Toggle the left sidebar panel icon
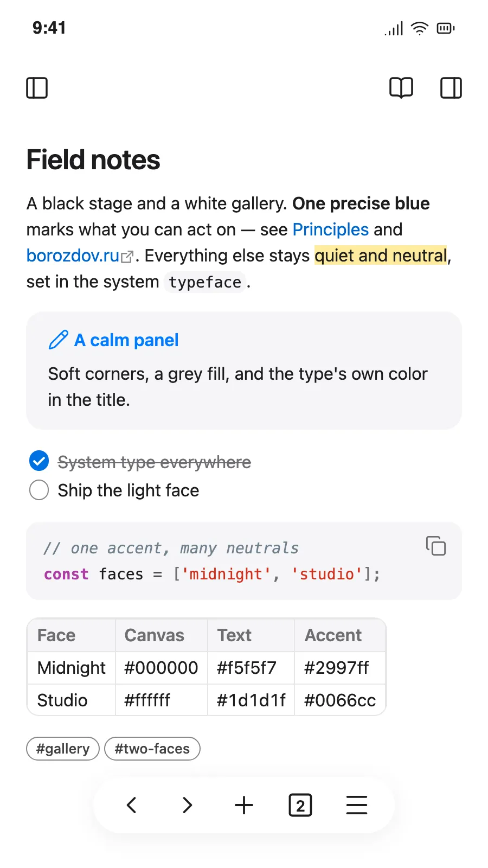Screen dimensions: 488x868 [37, 88]
